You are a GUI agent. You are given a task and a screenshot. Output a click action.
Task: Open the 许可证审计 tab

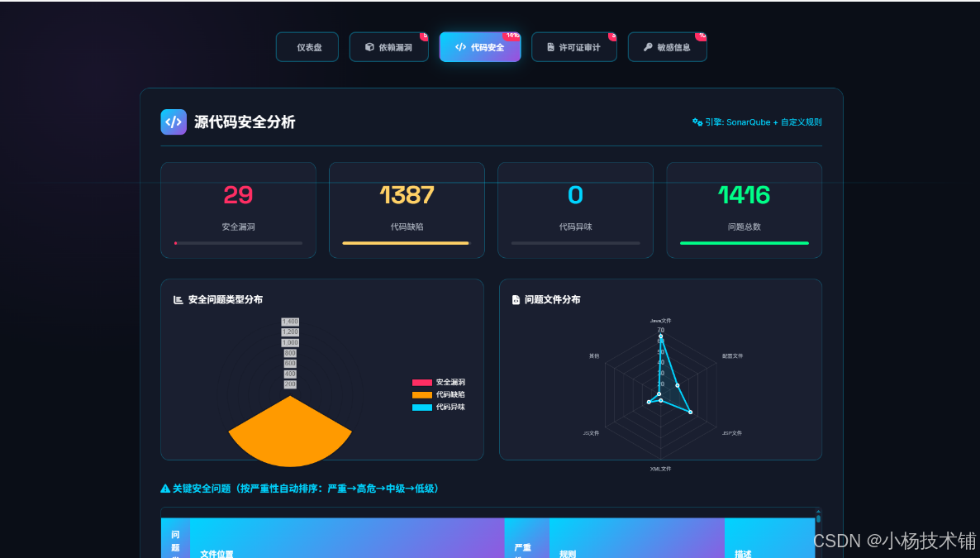click(x=573, y=47)
